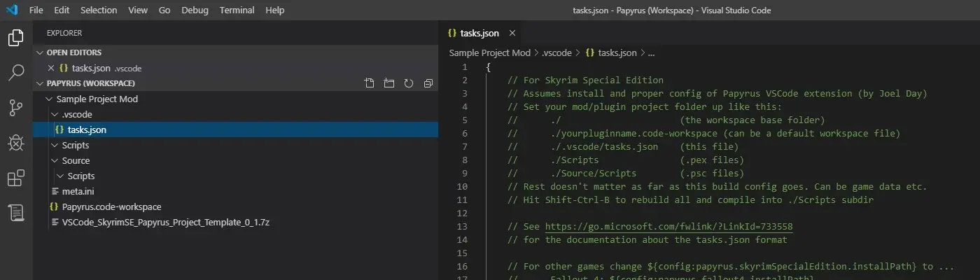The width and height of the screenshot is (980, 280).
Task: Open the go.microsoft.com fwlink URL
Action: coord(669,227)
